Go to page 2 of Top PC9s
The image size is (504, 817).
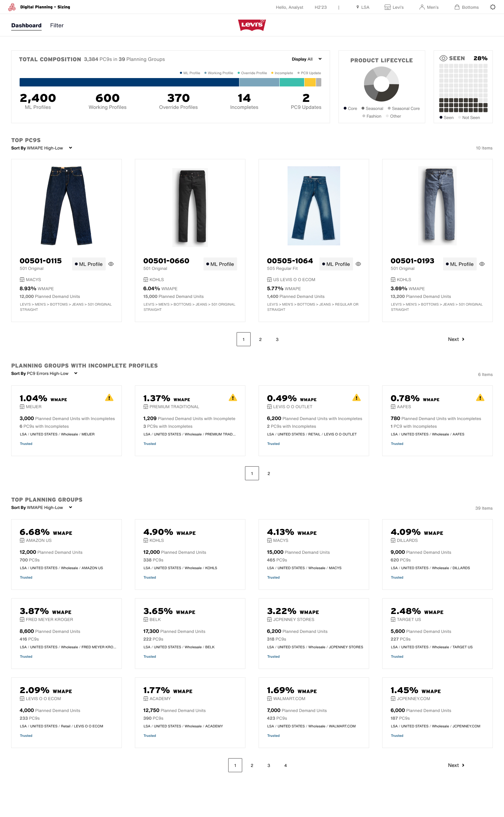coord(260,339)
